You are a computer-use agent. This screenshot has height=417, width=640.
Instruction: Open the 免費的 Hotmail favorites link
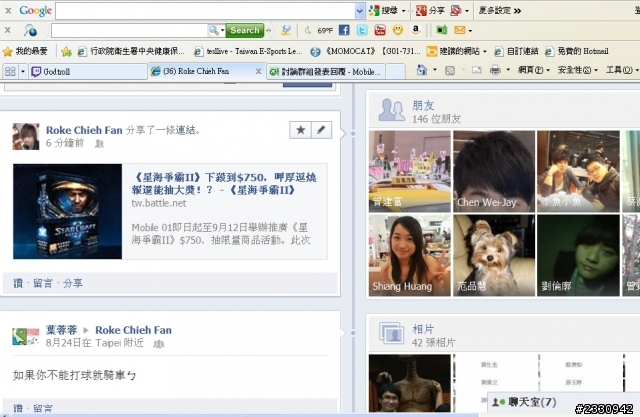click(577, 51)
